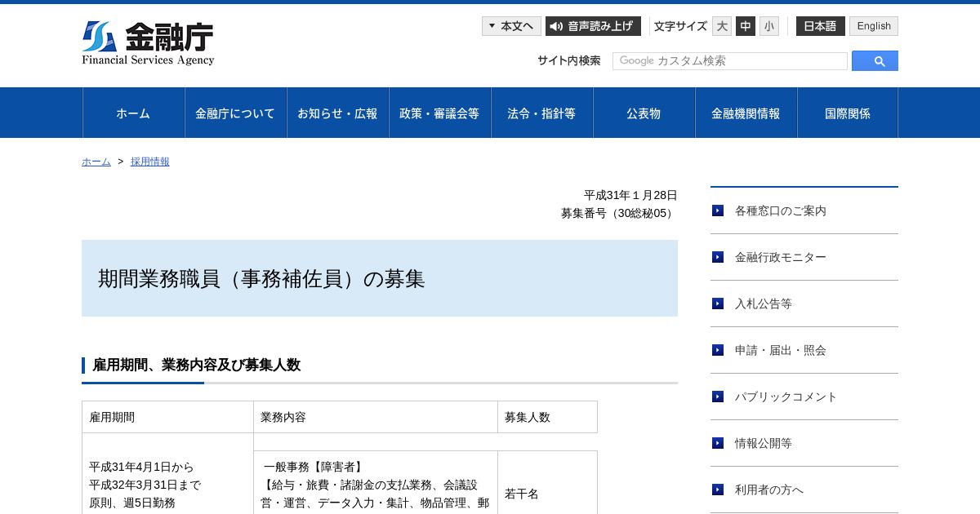This screenshot has height=514, width=980.
Task: Open the 公表物 menu item
Action: 644,113
